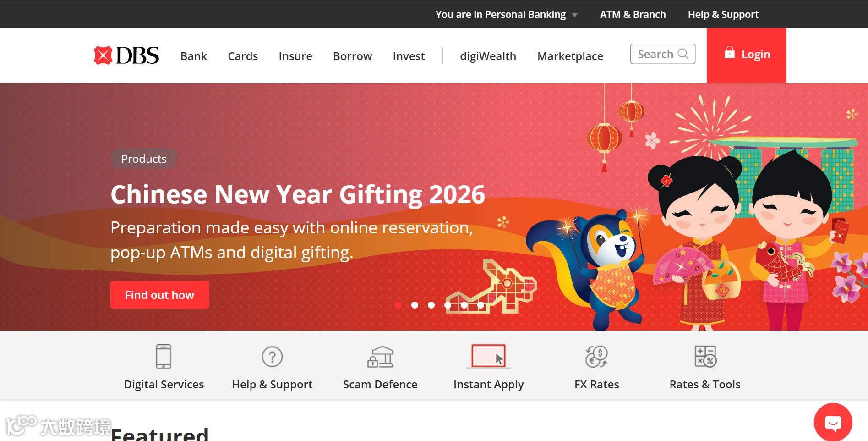Image resolution: width=868 pixels, height=441 pixels.
Task: Select the Instant Apply laptop icon
Action: [x=488, y=357]
